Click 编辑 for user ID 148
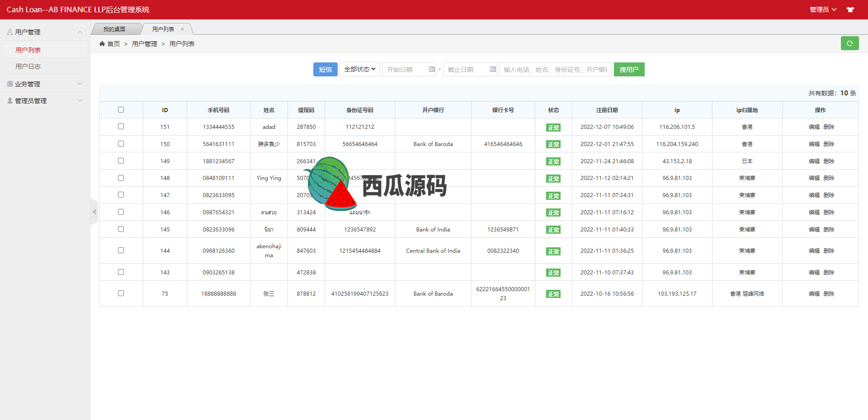 814,178
